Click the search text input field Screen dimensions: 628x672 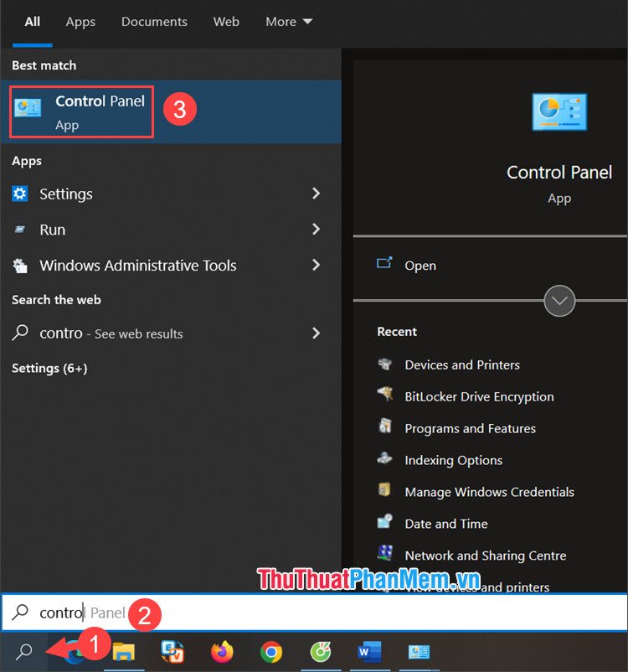(x=314, y=613)
